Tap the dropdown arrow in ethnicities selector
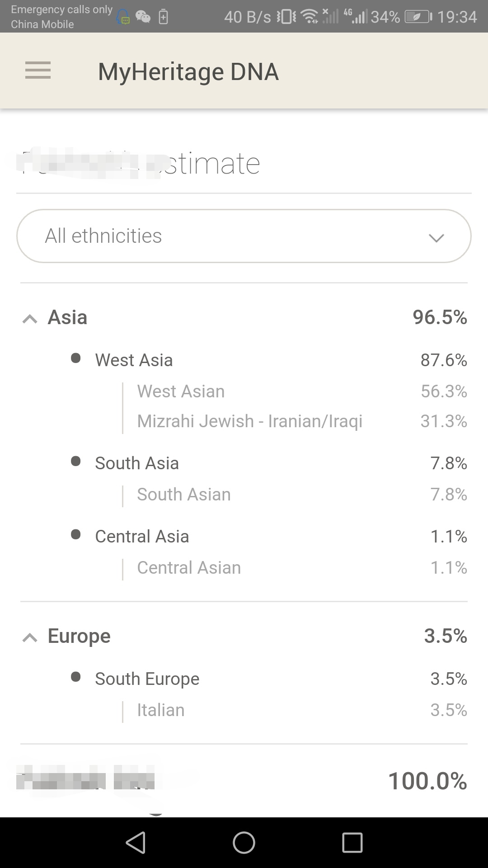The height and width of the screenshot is (868, 488). pyautogui.click(x=436, y=238)
